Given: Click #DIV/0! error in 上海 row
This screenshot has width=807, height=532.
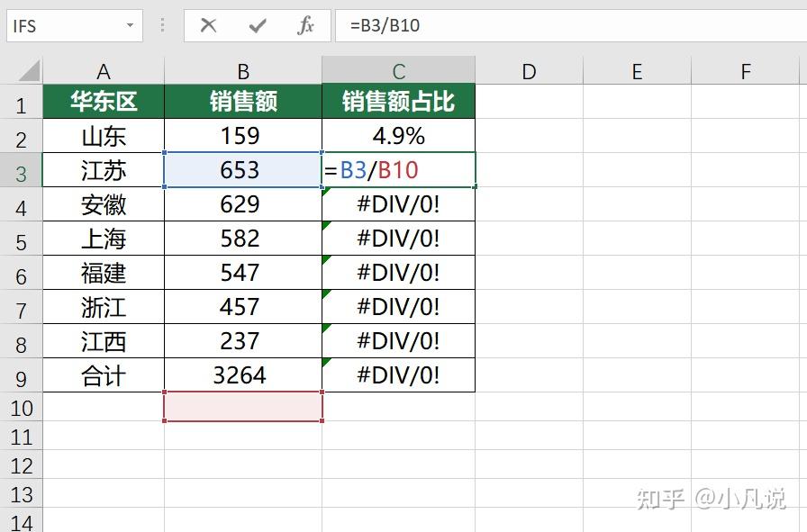Looking at the screenshot, I should [x=398, y=239].
